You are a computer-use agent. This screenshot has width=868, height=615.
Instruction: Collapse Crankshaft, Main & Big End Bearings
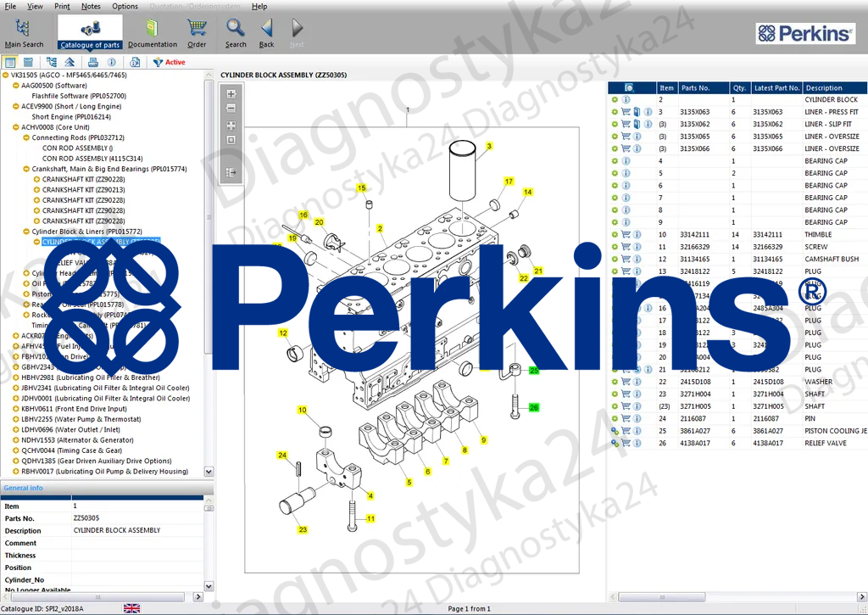[x=26, y=169]
